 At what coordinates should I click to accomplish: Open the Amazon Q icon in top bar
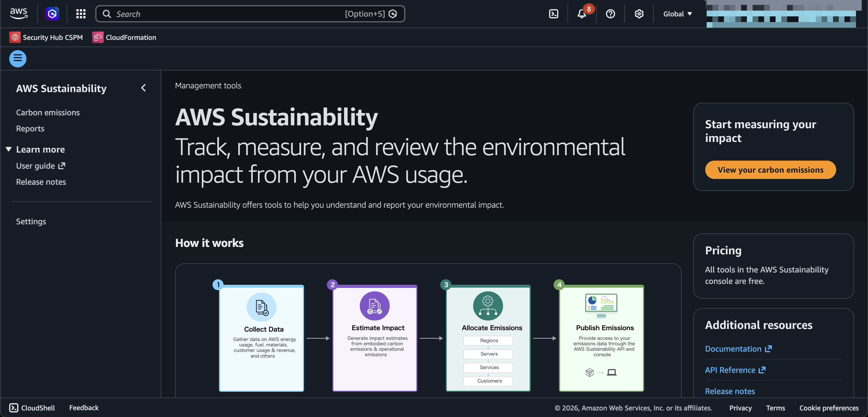[52, 14]
